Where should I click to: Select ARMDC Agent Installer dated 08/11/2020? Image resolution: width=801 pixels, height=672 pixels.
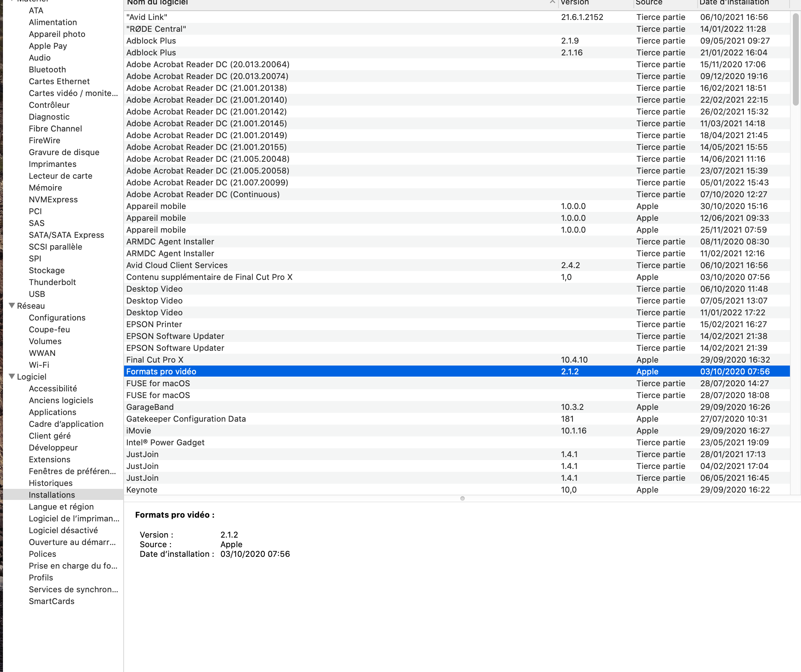pyautogui.click(x=457, y=241)
